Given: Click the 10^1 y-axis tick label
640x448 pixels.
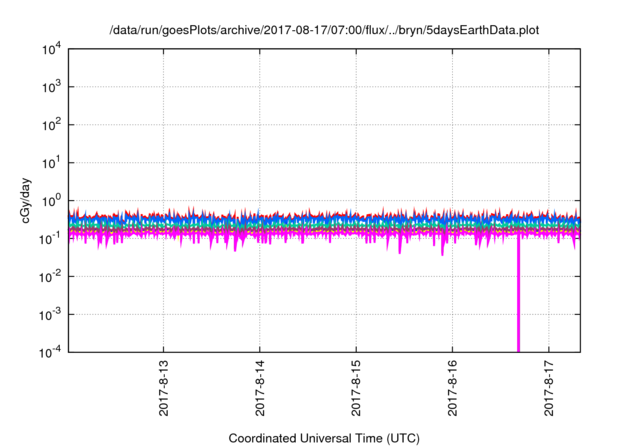Looking at the screenshot, I should (x=51, y=163).
